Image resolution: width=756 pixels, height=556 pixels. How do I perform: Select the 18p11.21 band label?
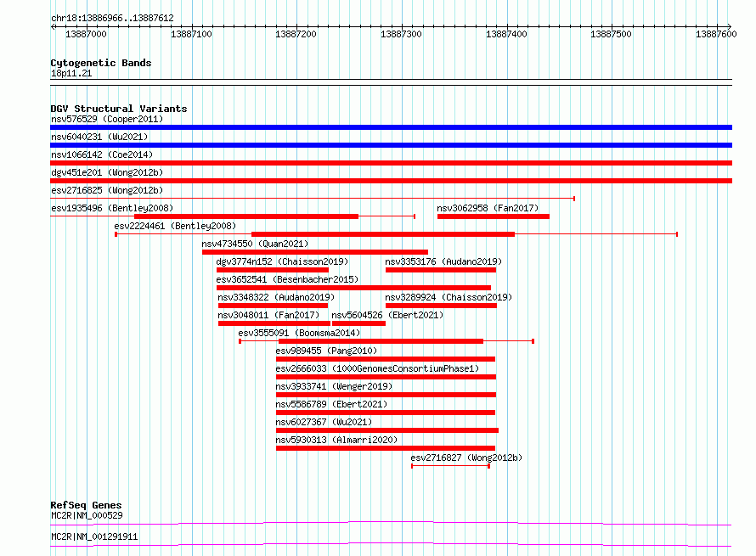pos(71,73)
